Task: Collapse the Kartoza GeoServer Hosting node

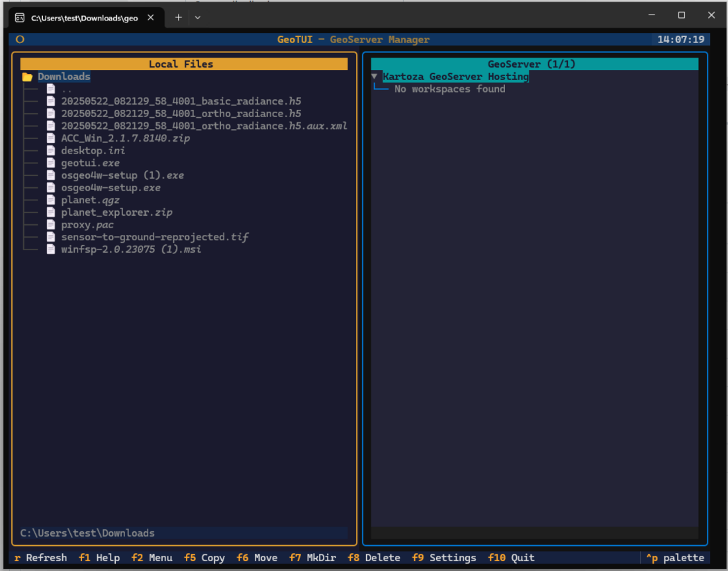Action: (374, 76)
